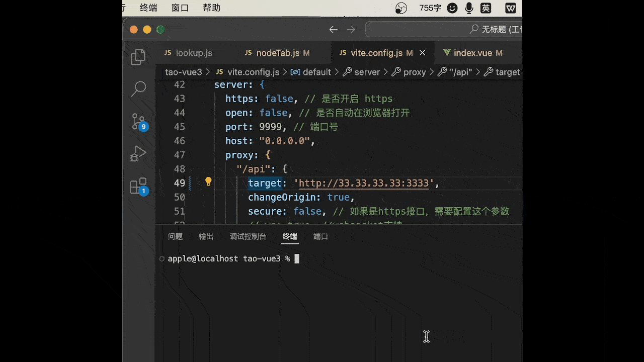Click the lightbulb quick fix icon
The height and width of the screenshot is (362, 644).
click(208, 182)
